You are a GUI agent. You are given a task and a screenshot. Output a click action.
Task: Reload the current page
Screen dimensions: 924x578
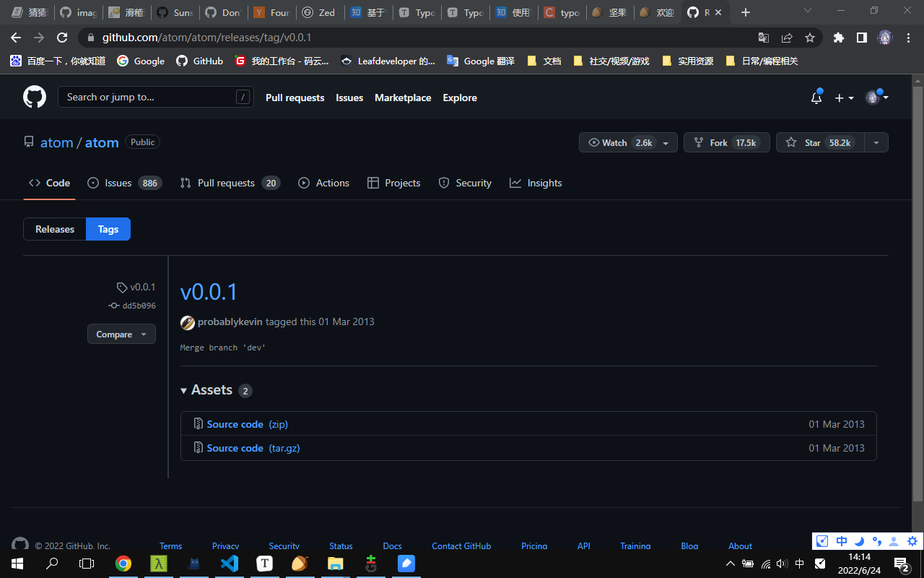[62, 38]
